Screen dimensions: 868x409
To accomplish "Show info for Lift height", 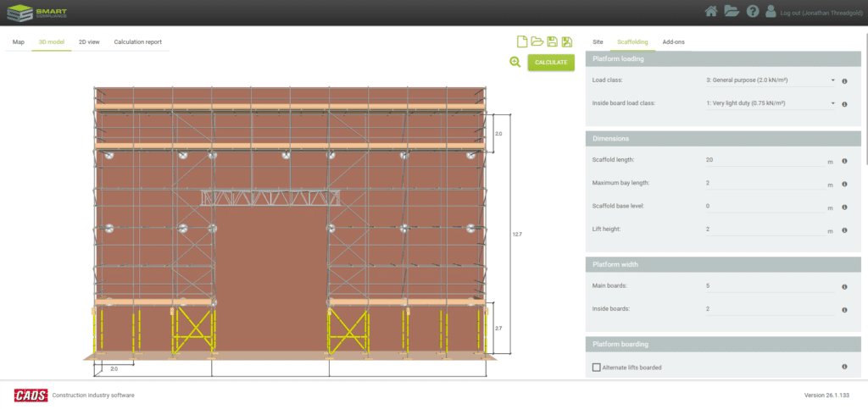I will (x=845, y=230).
